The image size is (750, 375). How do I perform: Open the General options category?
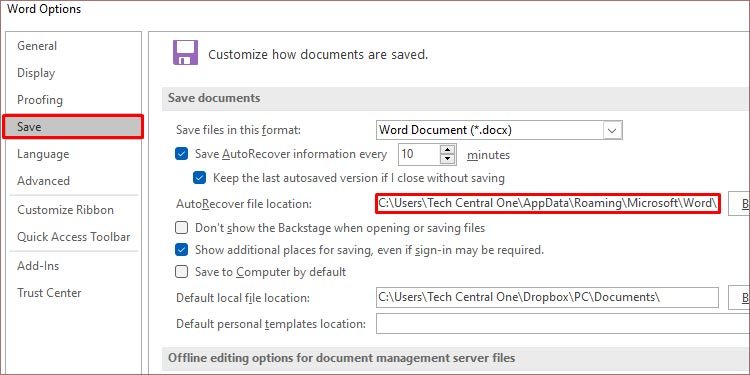pos(37,46)
